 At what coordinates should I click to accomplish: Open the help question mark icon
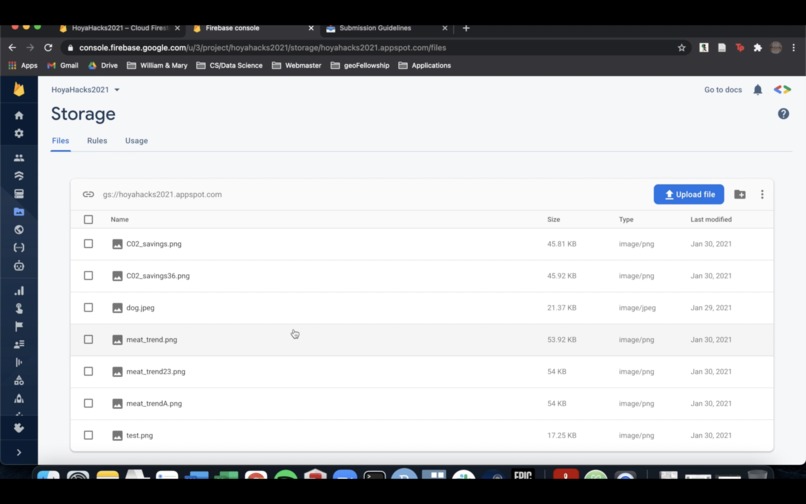[783, 114]
